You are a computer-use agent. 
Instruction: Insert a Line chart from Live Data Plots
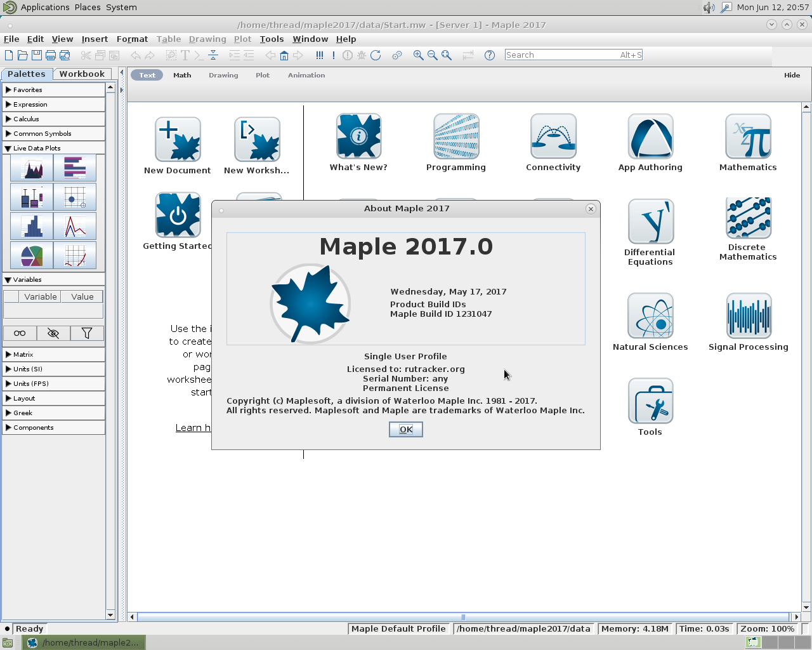coord(75,226)
